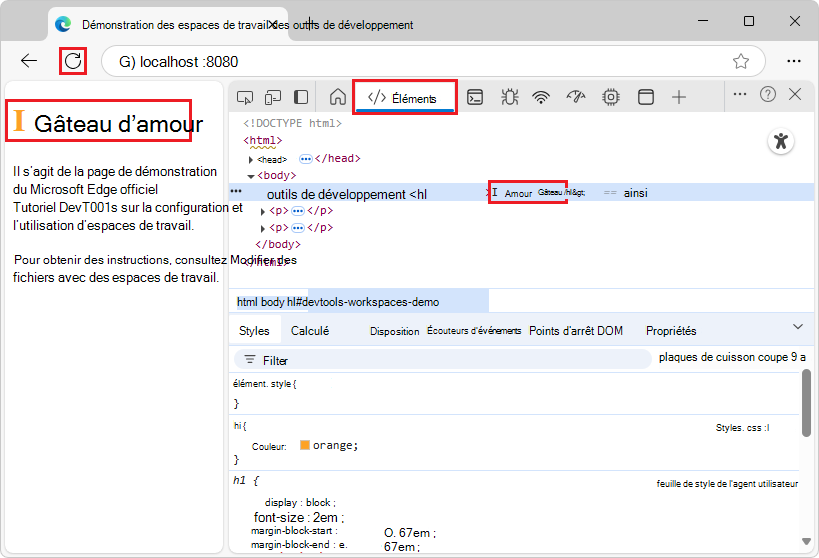Open browser settings and more menu
Viewport: 819px width, 558px height.
(x=794, y=61)
